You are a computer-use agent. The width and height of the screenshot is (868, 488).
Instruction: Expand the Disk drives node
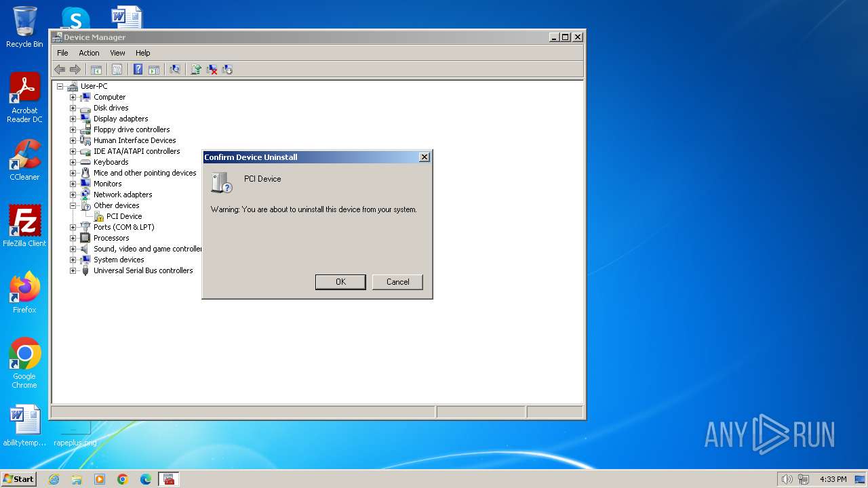click(73, 108)
